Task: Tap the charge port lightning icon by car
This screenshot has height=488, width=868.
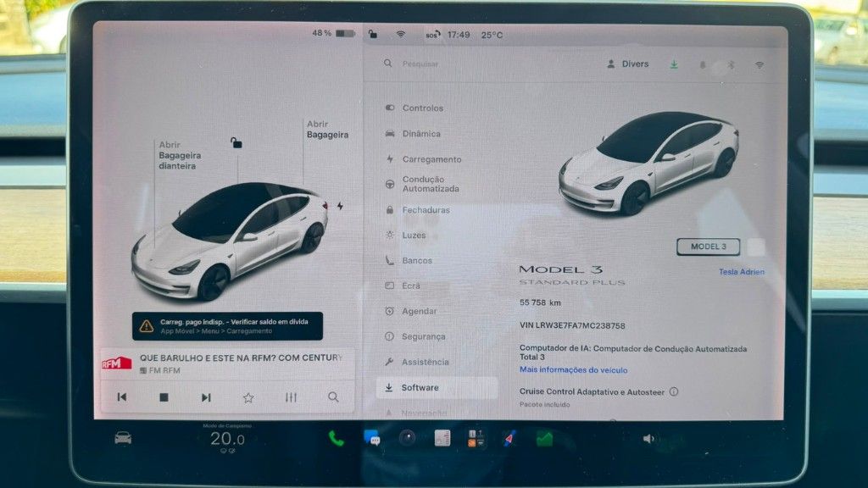Action: click(x=340, y=206)
